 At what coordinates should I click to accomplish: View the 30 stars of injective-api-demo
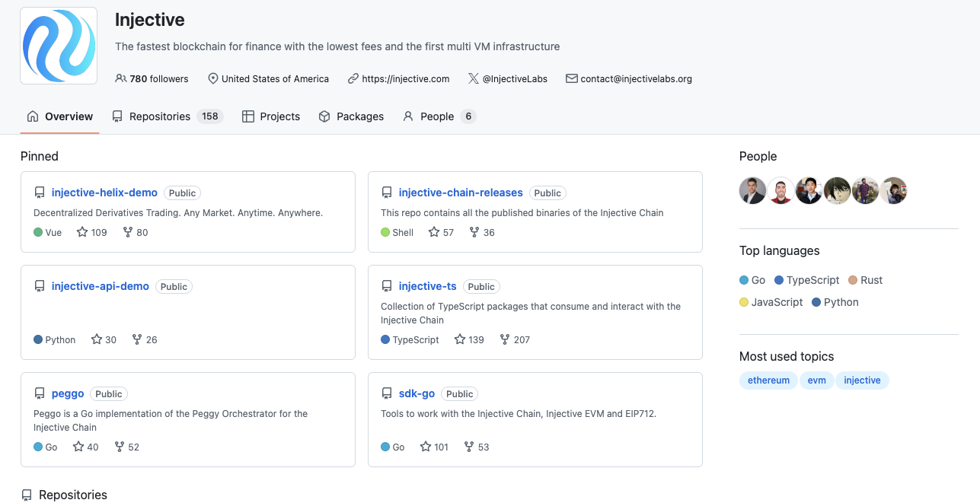pos(104,339)
